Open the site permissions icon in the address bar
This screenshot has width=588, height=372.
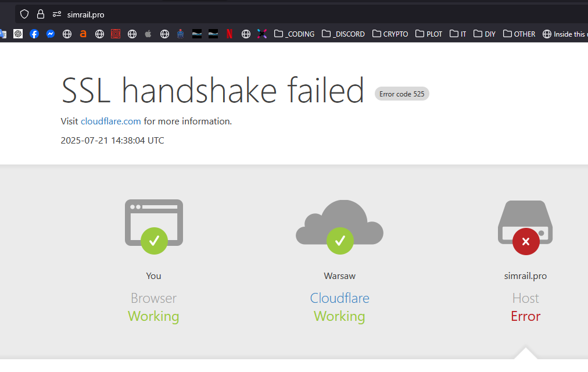[56, 15]
